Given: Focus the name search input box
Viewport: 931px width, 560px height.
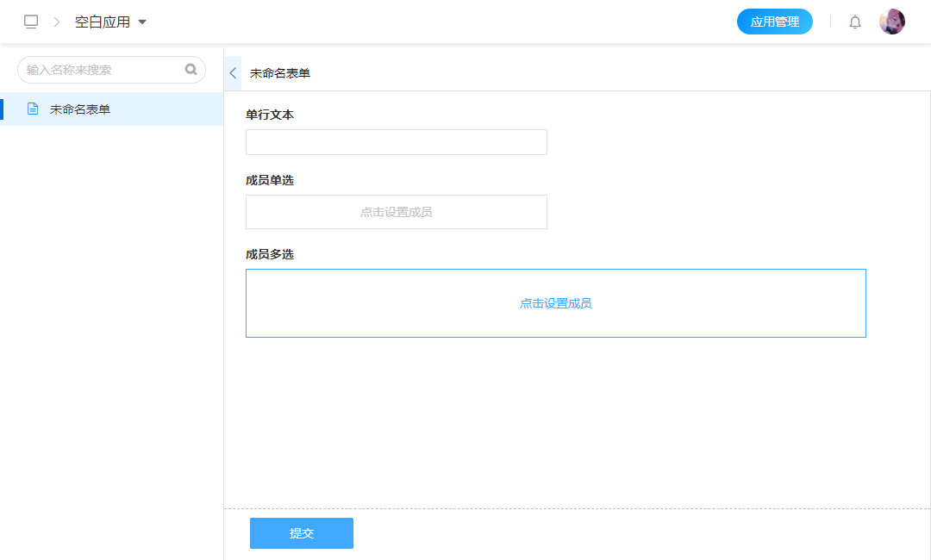Looking at the screenshot, I should click(103, 70).
